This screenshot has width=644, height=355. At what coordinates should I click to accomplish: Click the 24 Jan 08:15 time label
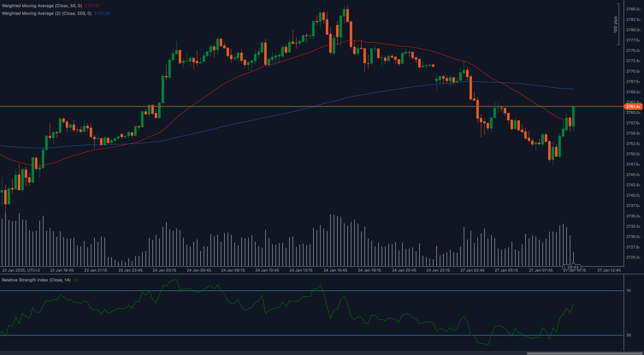click(233, 270)
